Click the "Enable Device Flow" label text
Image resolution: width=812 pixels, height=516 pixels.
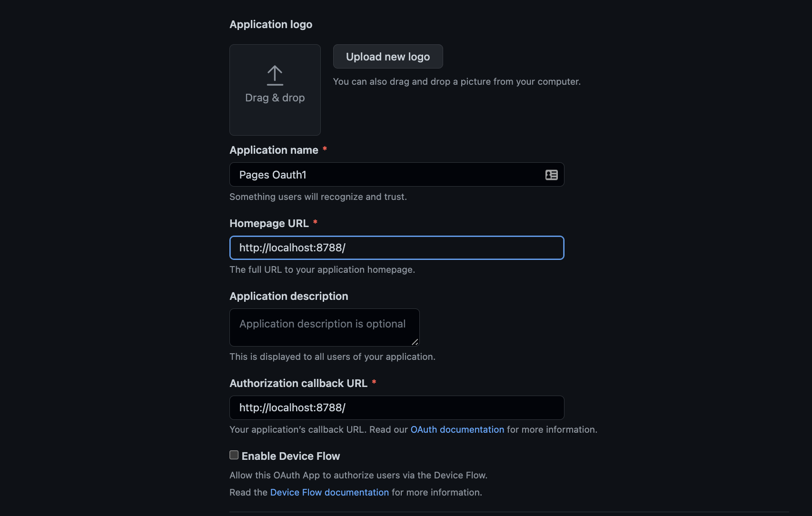[291, 456]
